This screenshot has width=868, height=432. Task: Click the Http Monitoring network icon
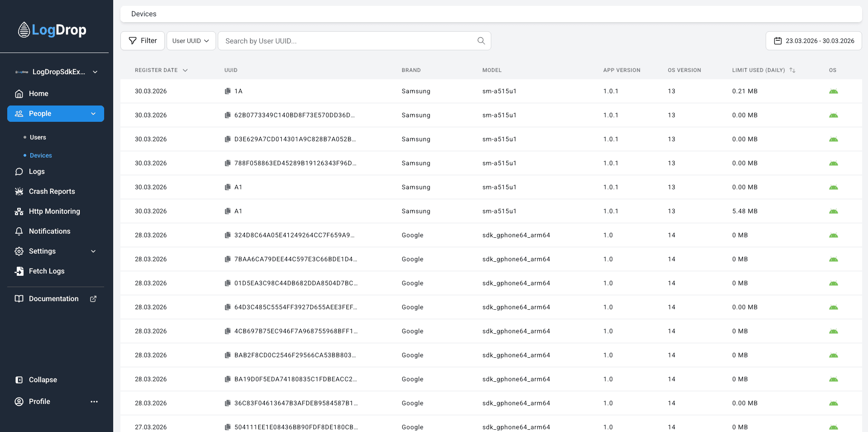(x=19, y=211)
